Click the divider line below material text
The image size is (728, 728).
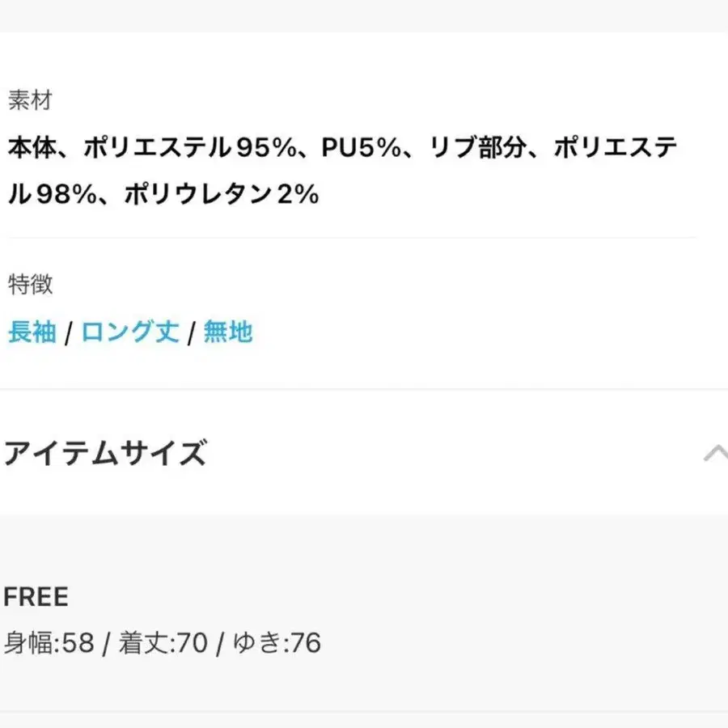353,237
